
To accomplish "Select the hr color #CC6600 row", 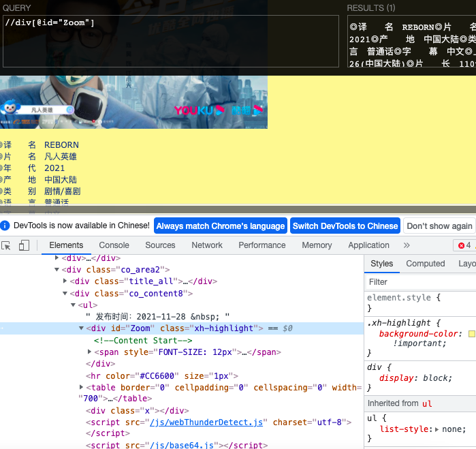I will coord(162,376).
